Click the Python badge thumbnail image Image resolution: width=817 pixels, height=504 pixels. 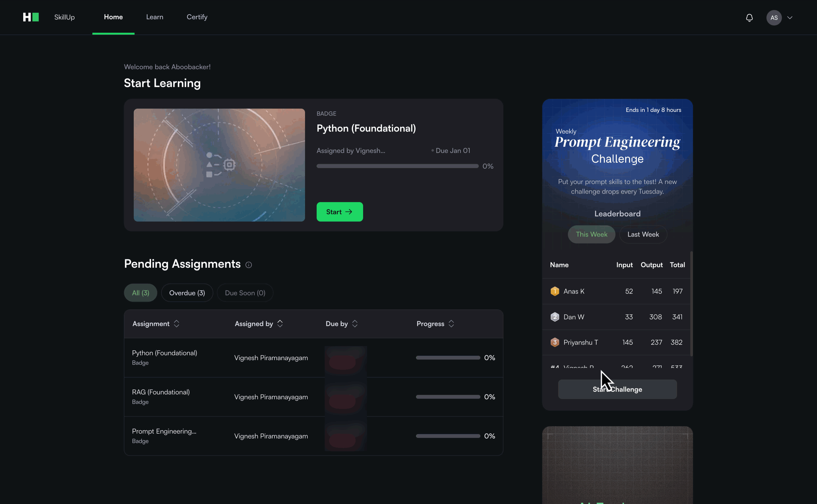tap(219, 165)
